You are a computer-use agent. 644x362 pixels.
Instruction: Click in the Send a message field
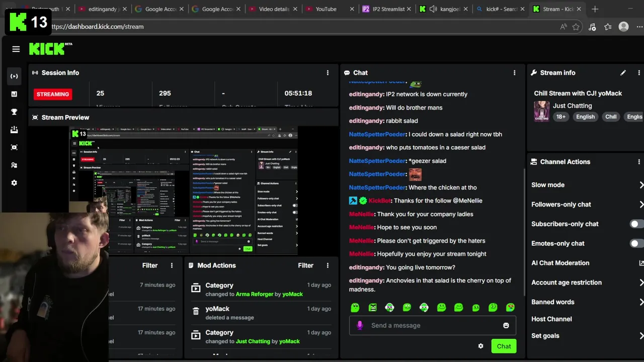pos(433,325)
